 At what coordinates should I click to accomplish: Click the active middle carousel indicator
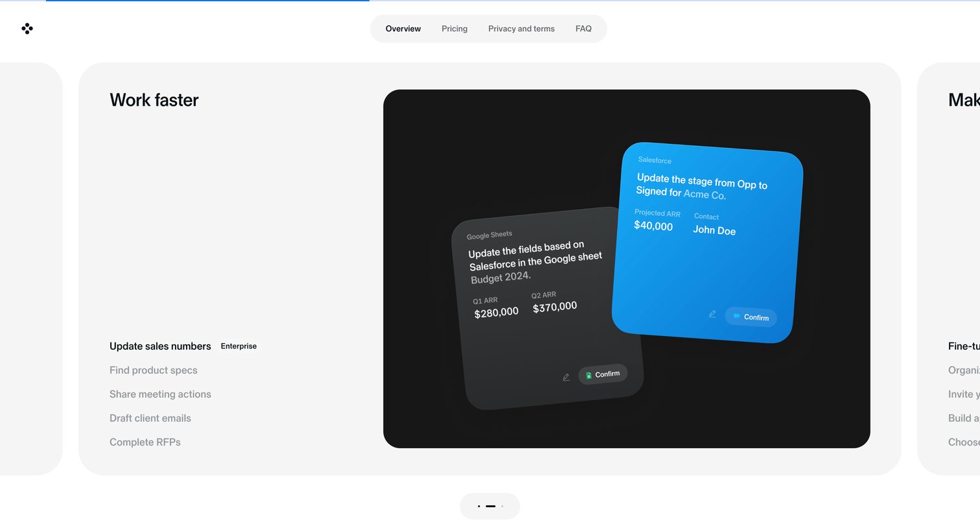[491, 506]
